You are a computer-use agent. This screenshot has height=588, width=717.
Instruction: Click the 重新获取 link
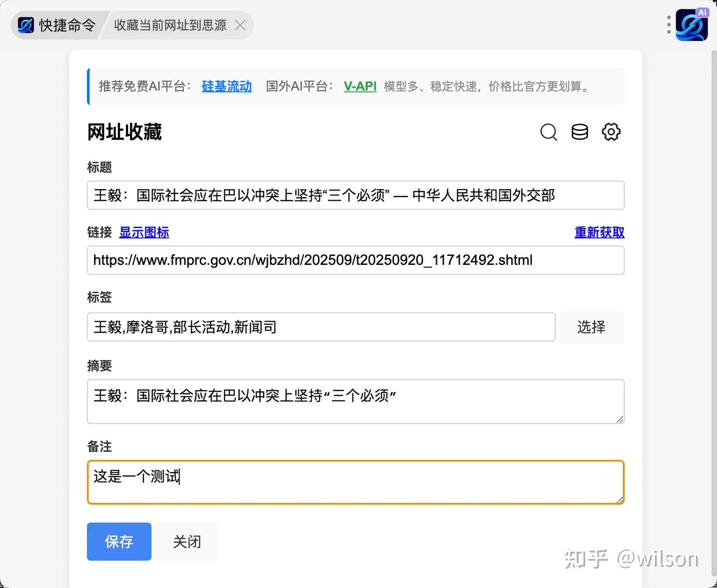(599, 233)
